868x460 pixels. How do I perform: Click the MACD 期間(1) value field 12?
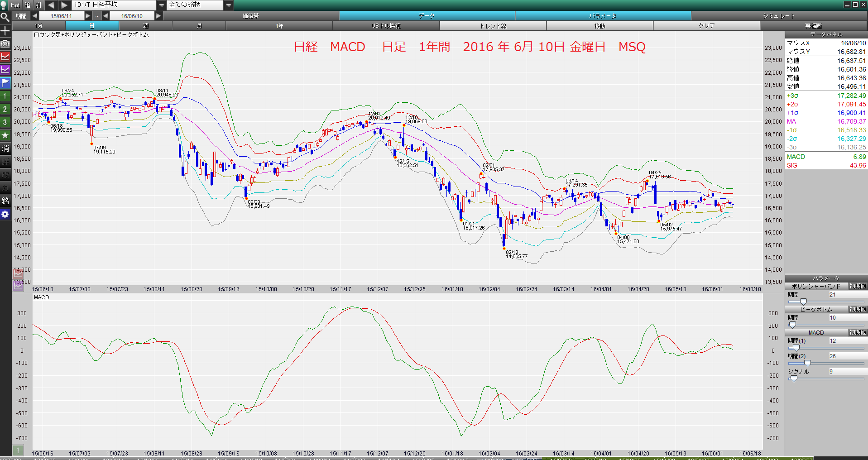point(848,341)
